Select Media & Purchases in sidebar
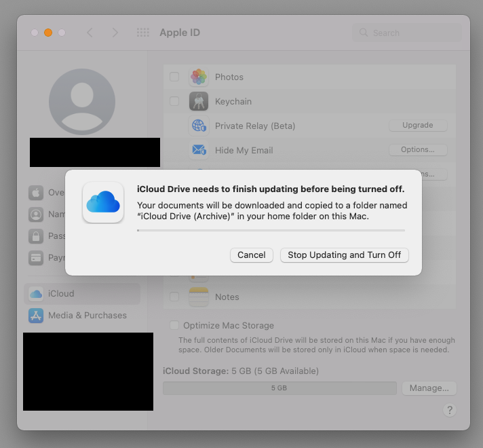The height and width of the screenshot is (448, 483). (82, 315)
